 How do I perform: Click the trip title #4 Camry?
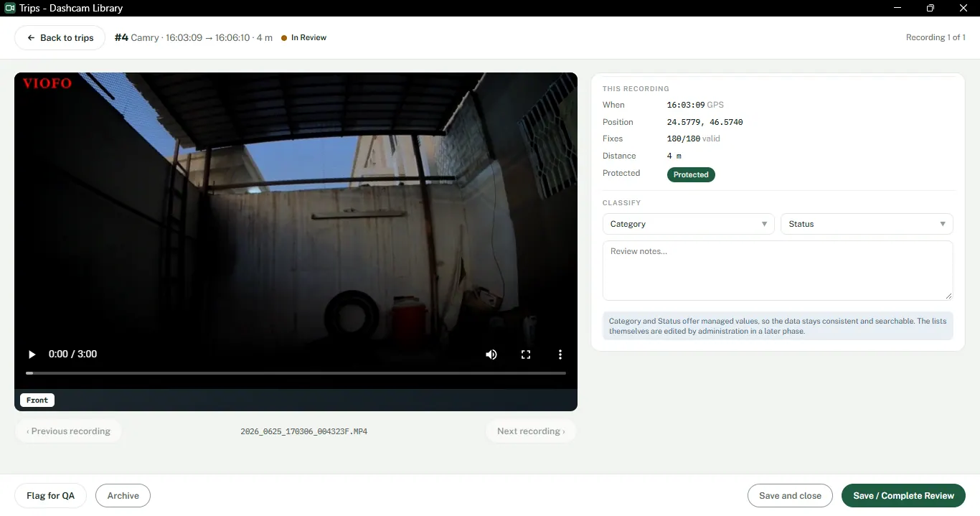(137, 38)
